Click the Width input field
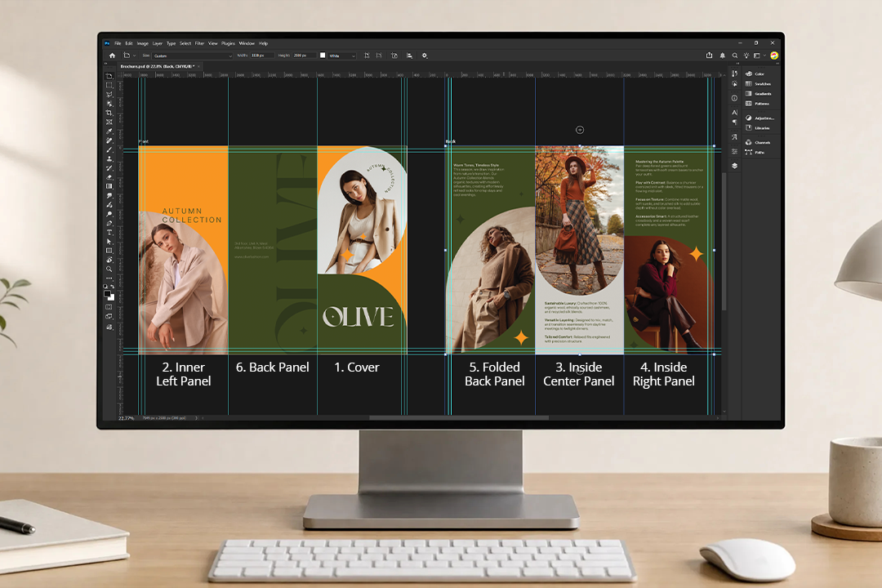 (x=261, y=56)
